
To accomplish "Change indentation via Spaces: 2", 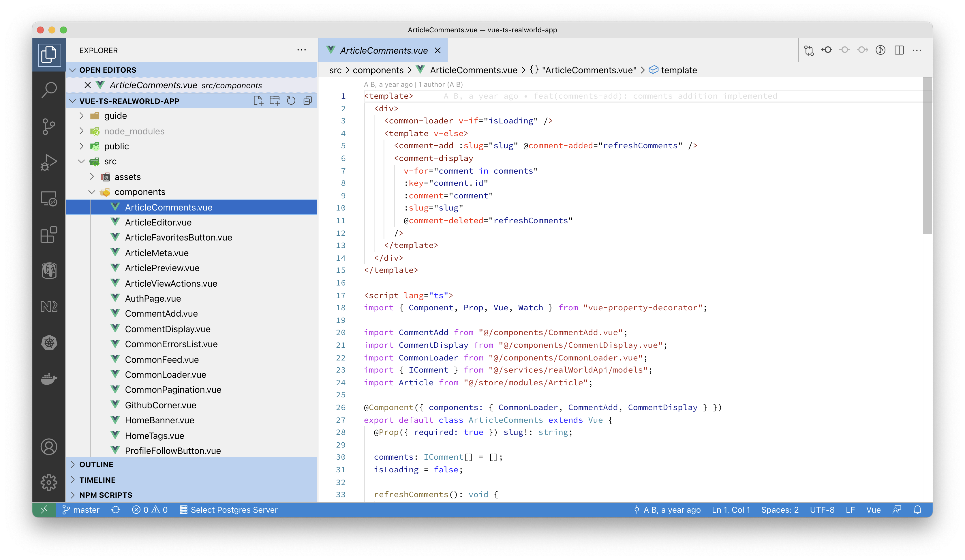I will click(x=780, y=510).
